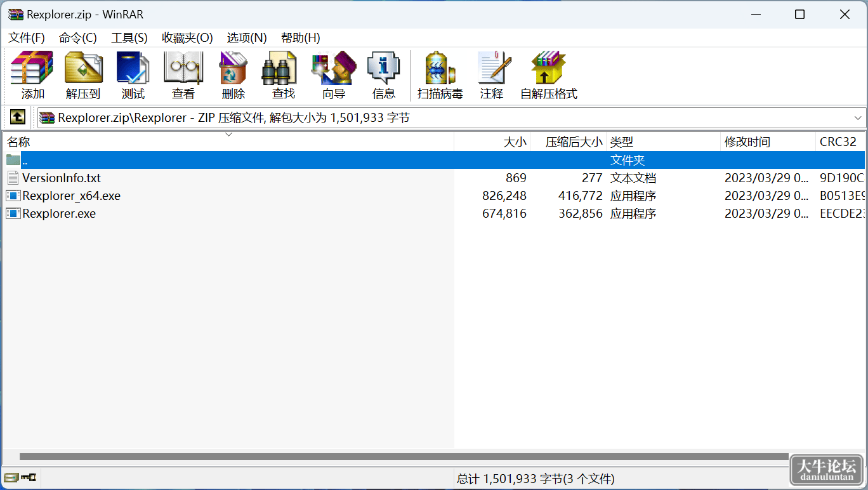The image size is (868, 490).
Task: Click the 文本文档 type cell
Action: [x=633, y=178]
